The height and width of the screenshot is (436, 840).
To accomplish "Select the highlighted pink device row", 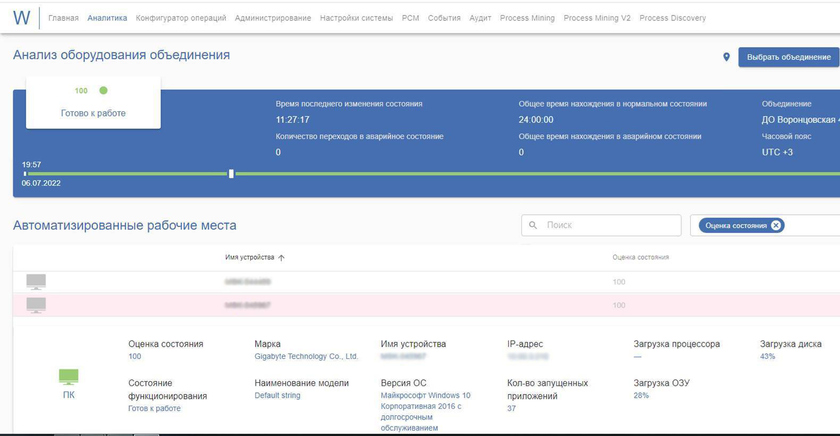I will point(420,305).
